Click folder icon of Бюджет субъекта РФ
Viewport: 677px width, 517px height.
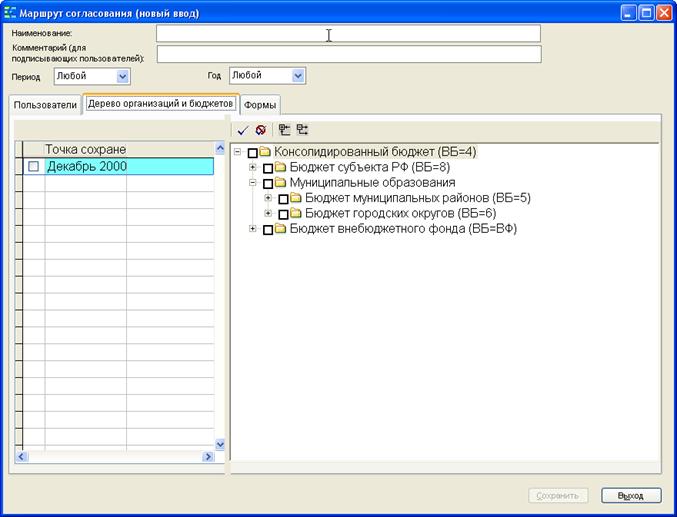tap(280, 167)
